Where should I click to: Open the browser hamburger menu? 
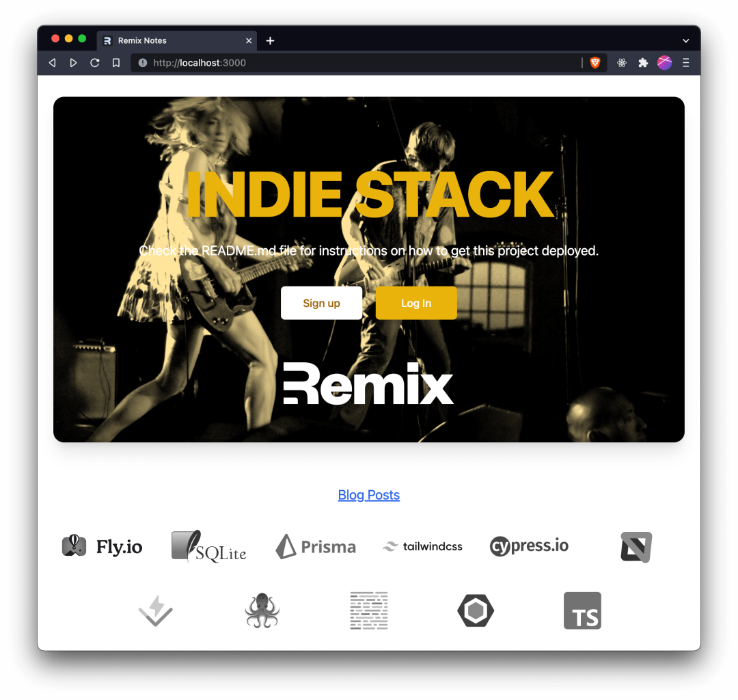point(686,63)
